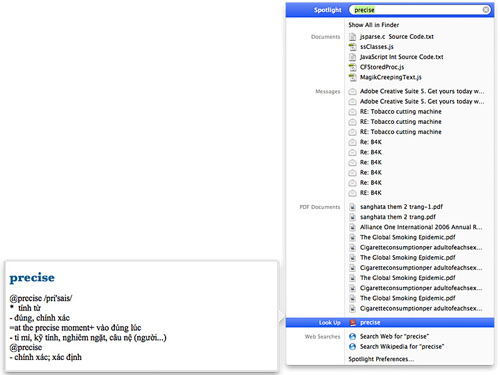Choose 'Show All in Finder'
Image resolution: width=500 pixels, height=375 pixels.
[374, 25]
